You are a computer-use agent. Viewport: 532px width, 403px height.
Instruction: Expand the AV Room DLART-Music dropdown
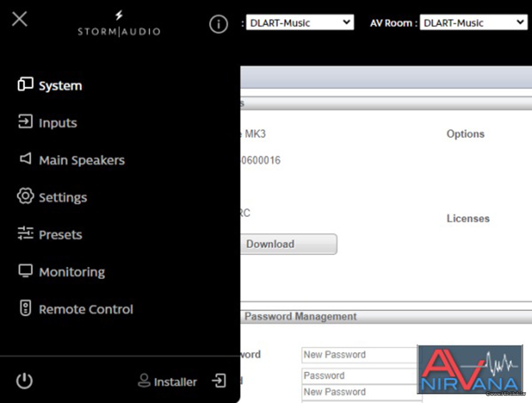(x=474, y=22)
